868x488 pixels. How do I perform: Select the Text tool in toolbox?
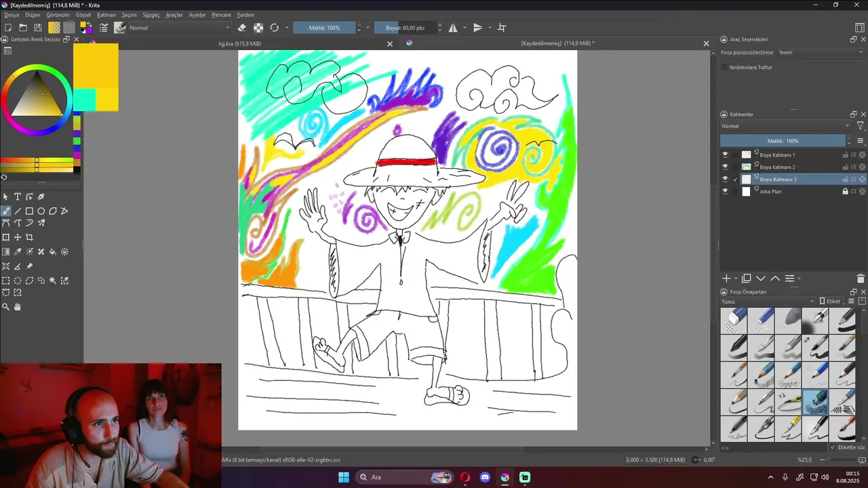[18, 197]
